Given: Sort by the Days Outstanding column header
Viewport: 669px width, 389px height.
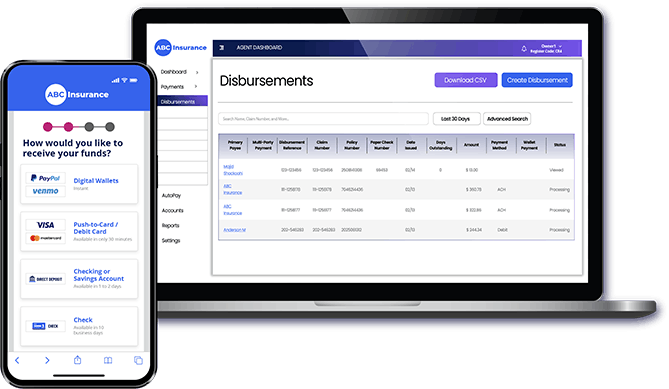Looking at the screenshot, I should (x=440, y=145).
